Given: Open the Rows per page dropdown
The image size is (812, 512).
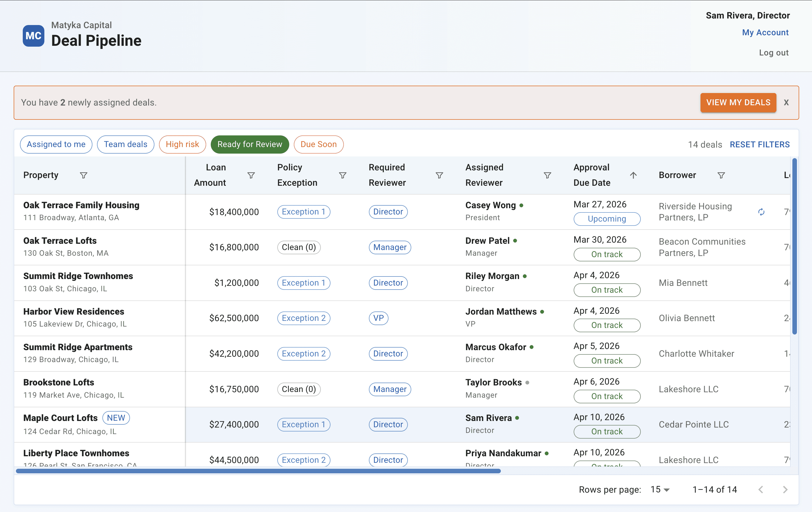Looking at the screenshot, I should pos(660,490).
